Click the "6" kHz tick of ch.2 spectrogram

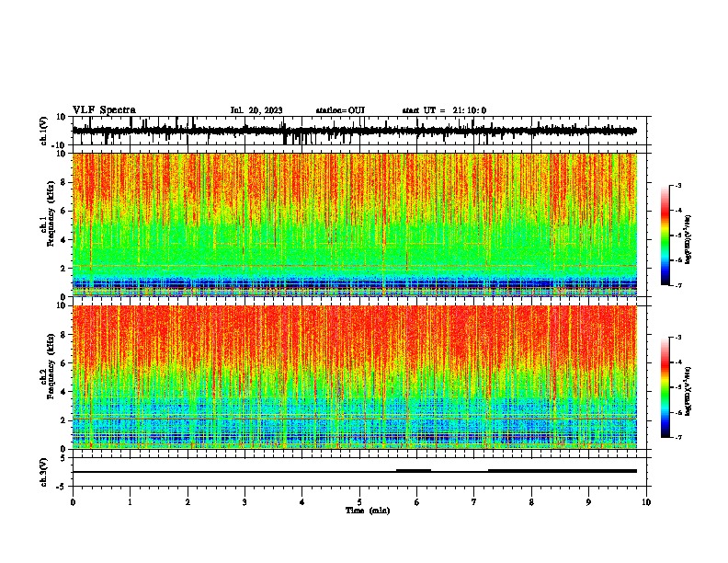63,363
